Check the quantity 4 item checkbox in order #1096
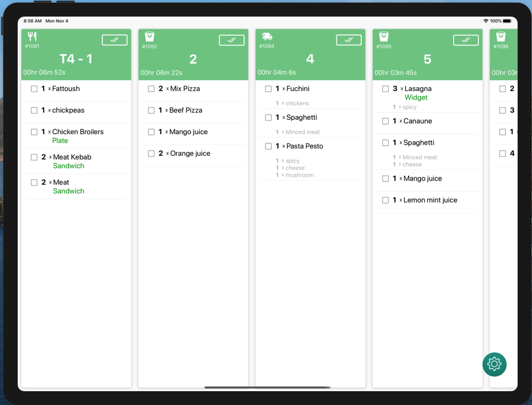Screen dimensions: 532x405 [502, 154]
